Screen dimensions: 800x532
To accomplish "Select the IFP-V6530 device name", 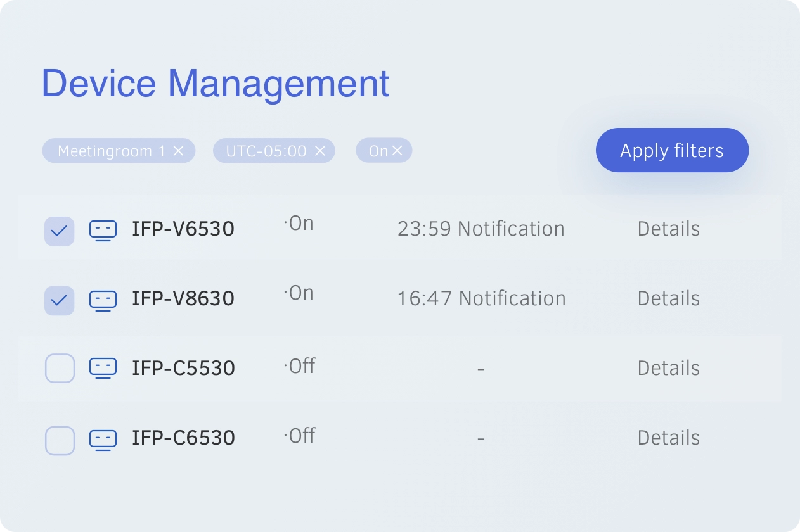I will click(x=183, y=229).
